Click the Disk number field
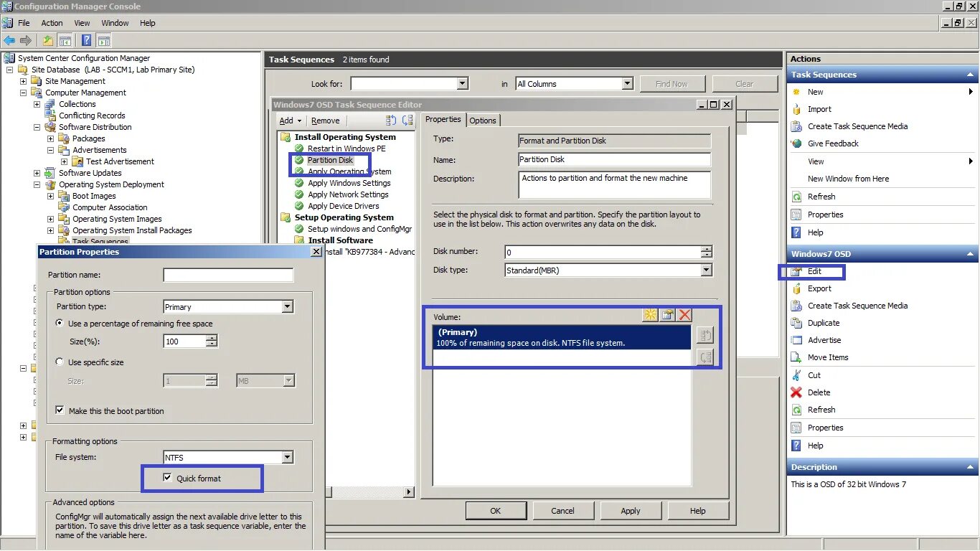 pos(603,252)
